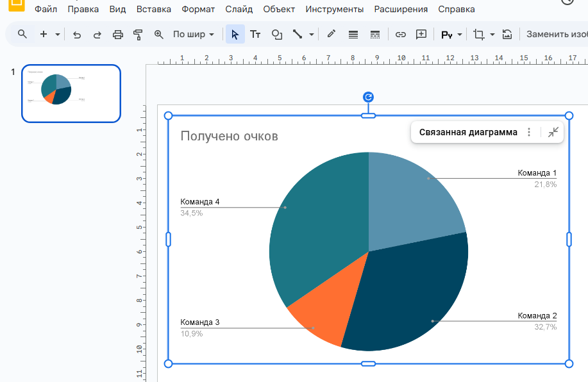Unlink the chart via collapse icon
Image resolution: width=588 pixels, height=382 pixels.
553,132
